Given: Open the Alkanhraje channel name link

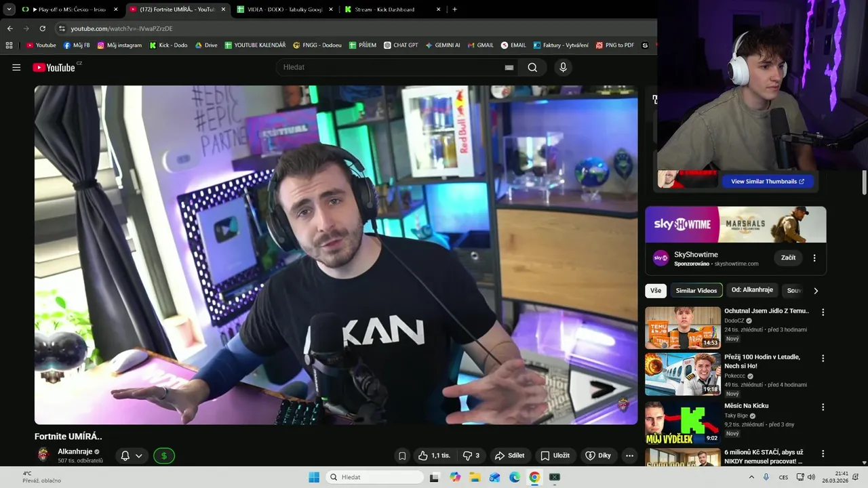Looking at the screenshot, I should click(75, 451).
